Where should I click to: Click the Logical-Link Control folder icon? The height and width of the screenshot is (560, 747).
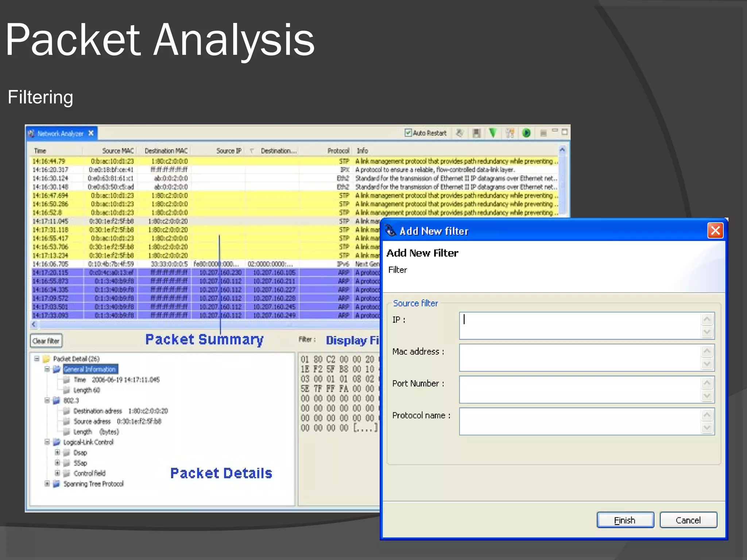point(56,442)
